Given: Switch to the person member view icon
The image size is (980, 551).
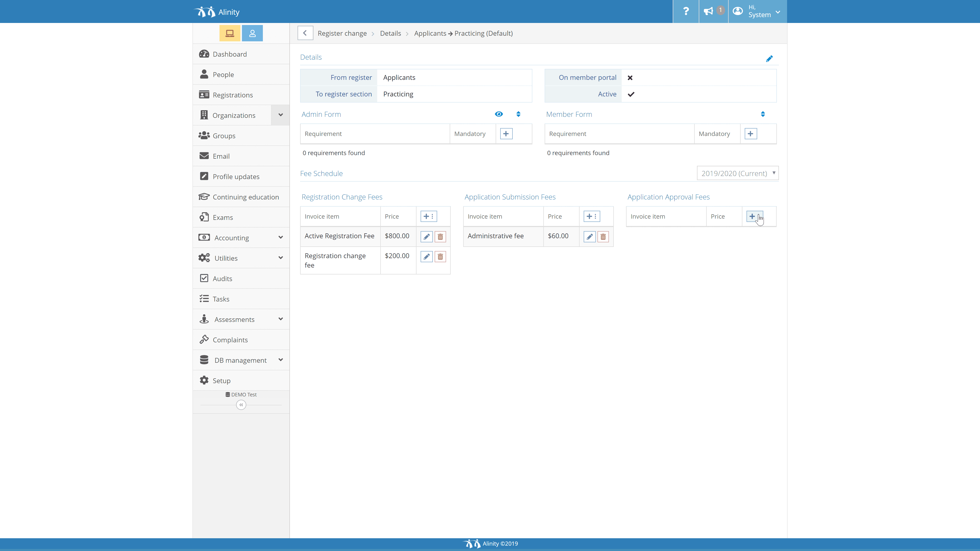Looking at the screenshot, I should (252, 33).
